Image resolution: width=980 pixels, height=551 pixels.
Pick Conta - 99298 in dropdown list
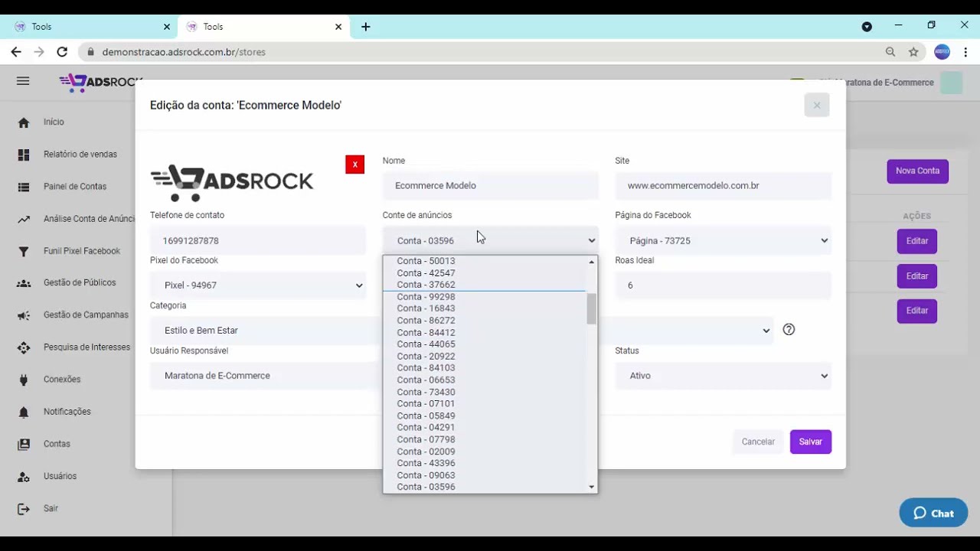click(x=426, y=297)
